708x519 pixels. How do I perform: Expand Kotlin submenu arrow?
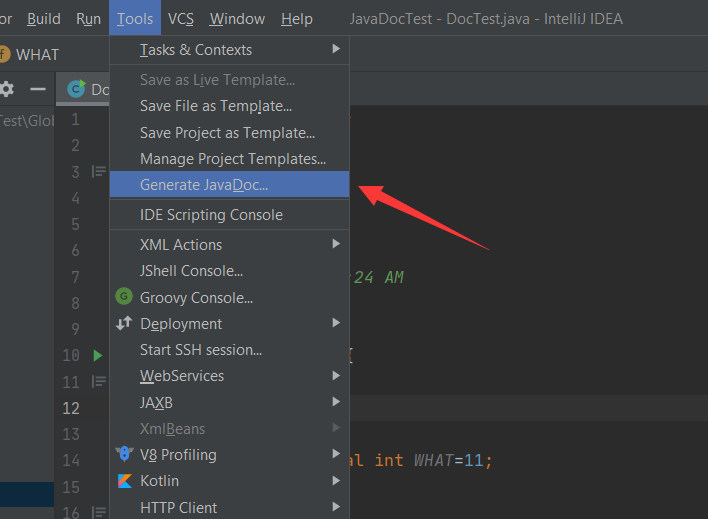click(336, 481)
